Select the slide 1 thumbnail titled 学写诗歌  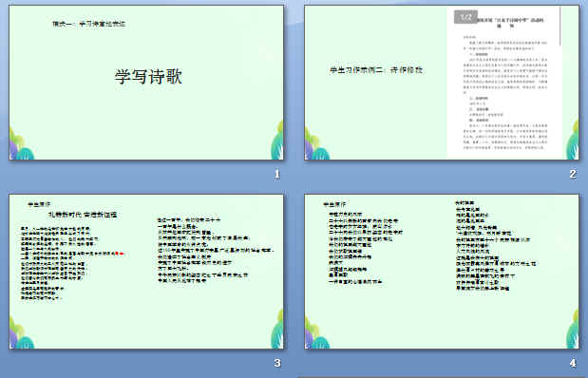pos(146,83)
